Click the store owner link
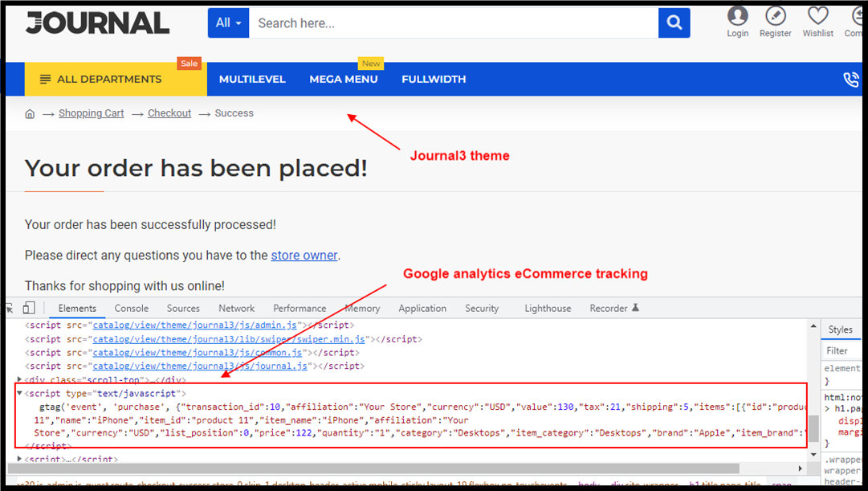Screen dimensions: 868x491 point(304,256)
